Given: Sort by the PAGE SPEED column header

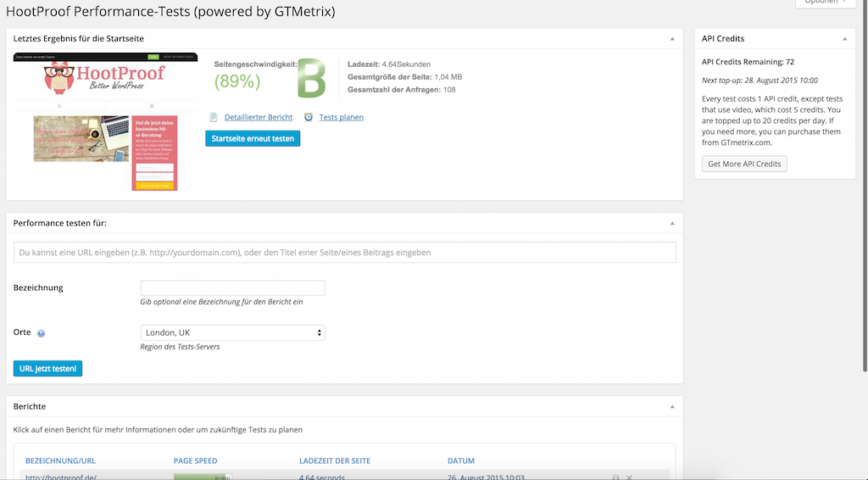Looking at the screenshot, I should [x=196, y=460].
